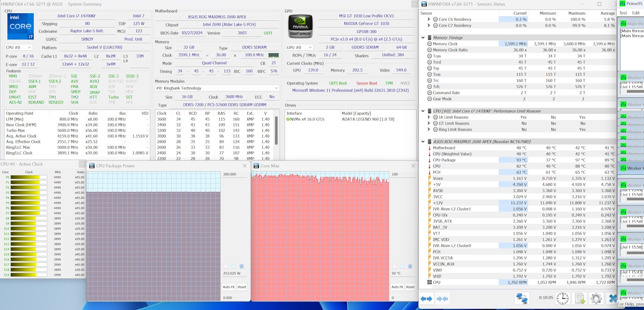Open the CPU #0 selector dropdown

click(18, 48)
